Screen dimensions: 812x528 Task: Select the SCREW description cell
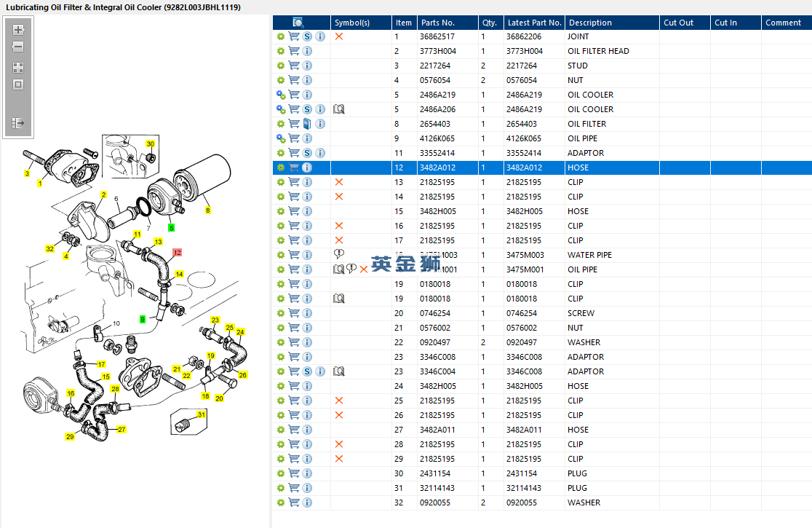pyautogui.click(x=581, y=313)
